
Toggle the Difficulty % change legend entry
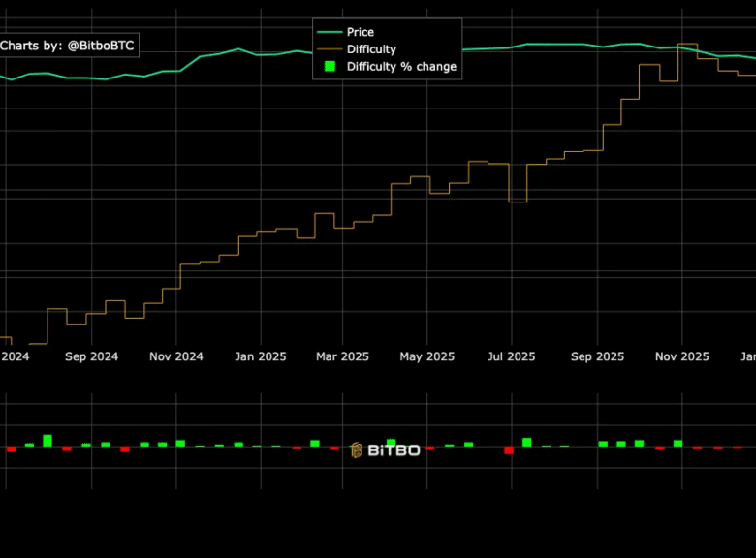click(x=401, y=67)
